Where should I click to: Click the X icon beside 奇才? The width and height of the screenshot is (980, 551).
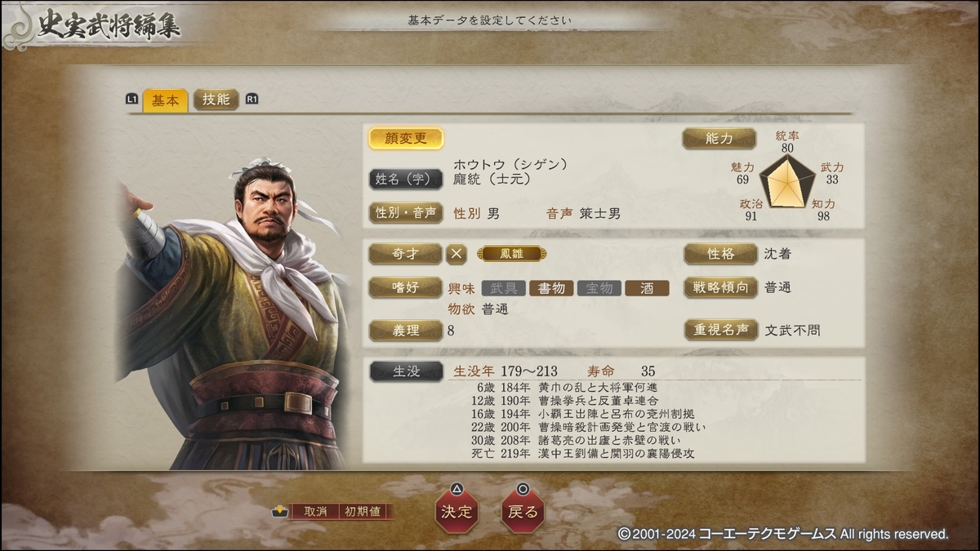click(x=457, y=254)
